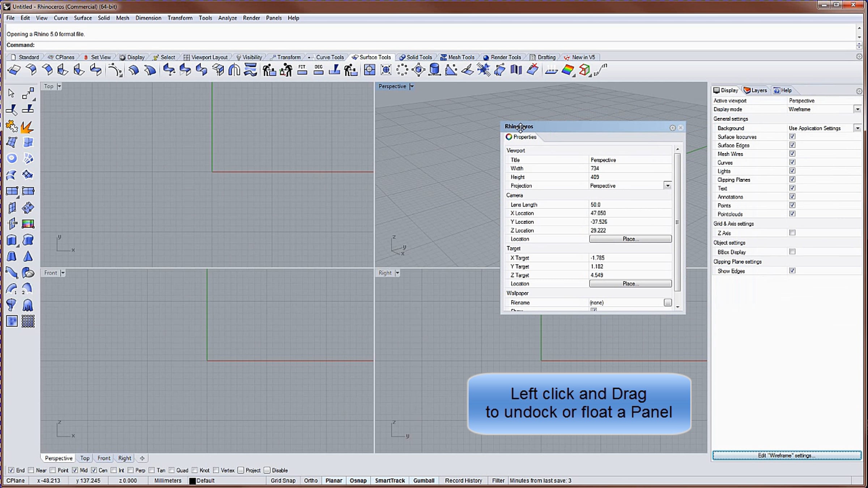
Task: Open the gear options of the docked Display panel
Action: tap(859, 91)
